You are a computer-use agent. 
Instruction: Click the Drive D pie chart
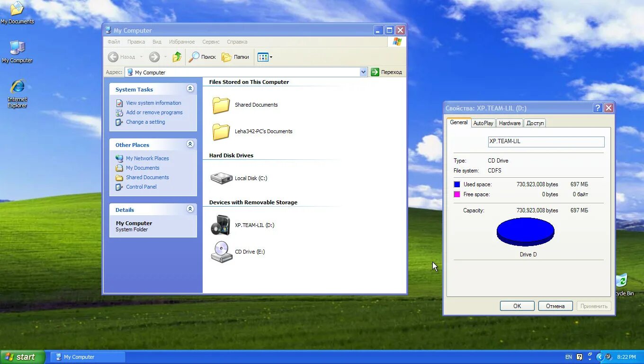[526, 232]
